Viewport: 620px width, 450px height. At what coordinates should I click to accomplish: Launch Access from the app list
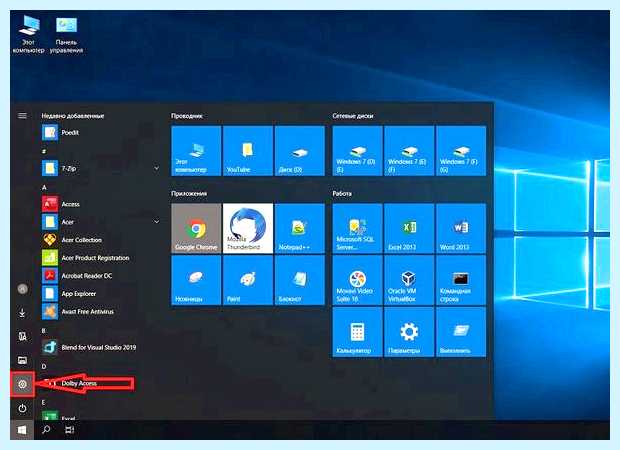tap(101, 204)
